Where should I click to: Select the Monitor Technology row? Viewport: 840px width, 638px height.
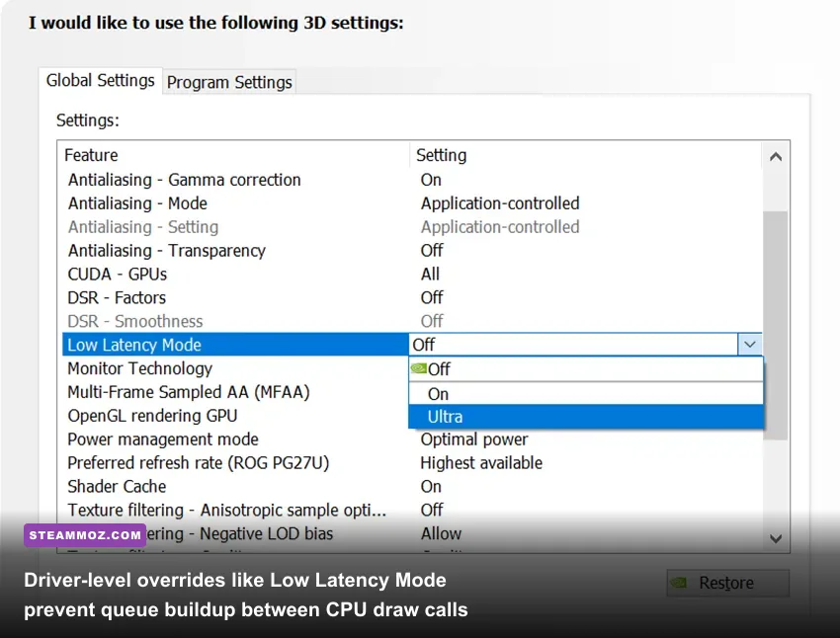point(235,368)
